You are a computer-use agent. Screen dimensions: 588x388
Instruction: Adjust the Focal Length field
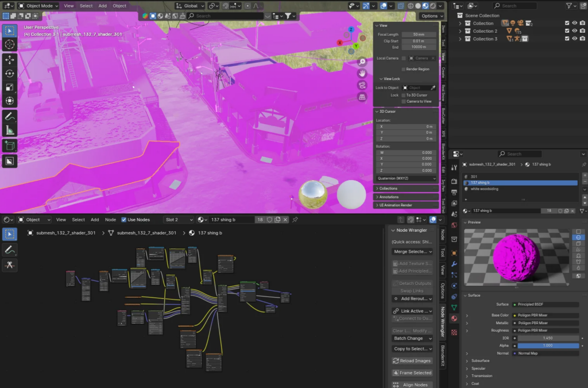click(419, 34)
